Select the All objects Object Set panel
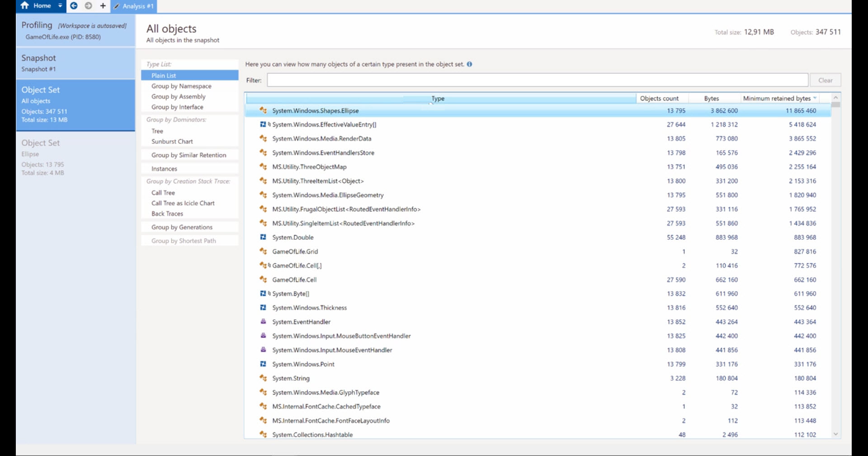Image resolution: width=868 pixels, height=456 pixels. click(x=75, y=105)
